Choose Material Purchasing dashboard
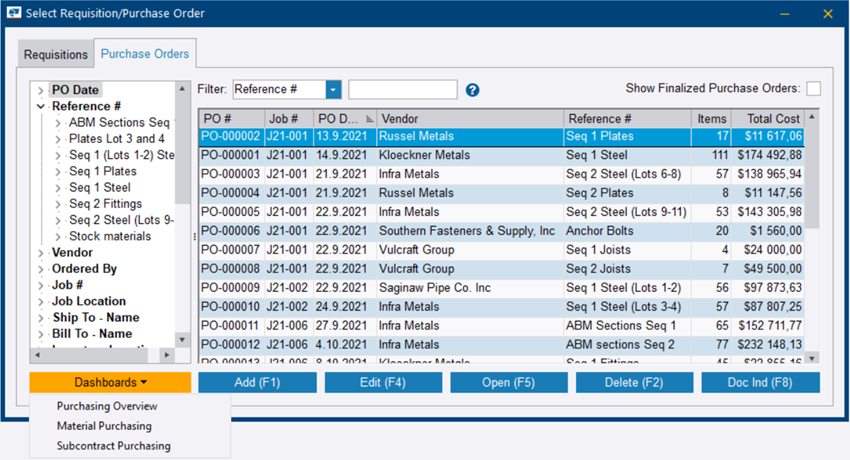Viewport: 850px width, 460px height. [104, 426]
